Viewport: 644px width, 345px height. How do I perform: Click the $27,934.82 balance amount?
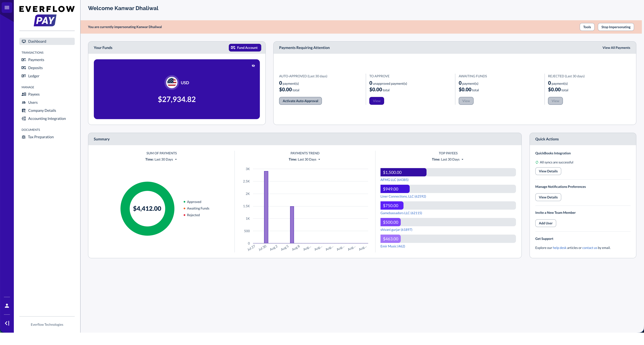coord(177,99)
